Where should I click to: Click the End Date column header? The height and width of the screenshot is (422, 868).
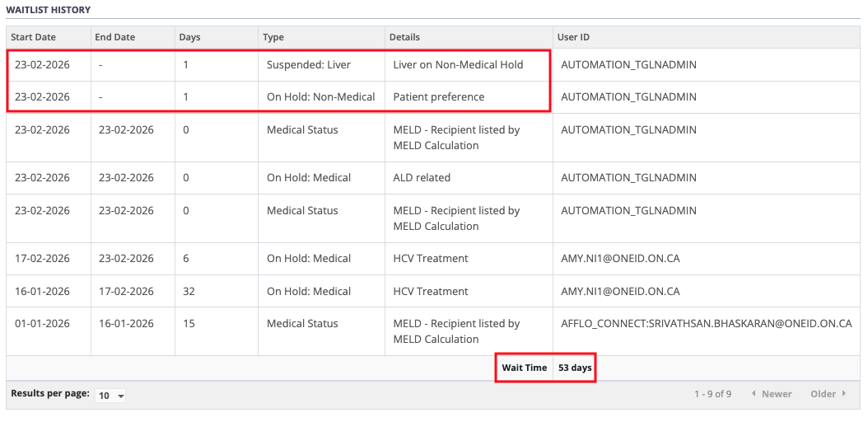tap(115, 37)
